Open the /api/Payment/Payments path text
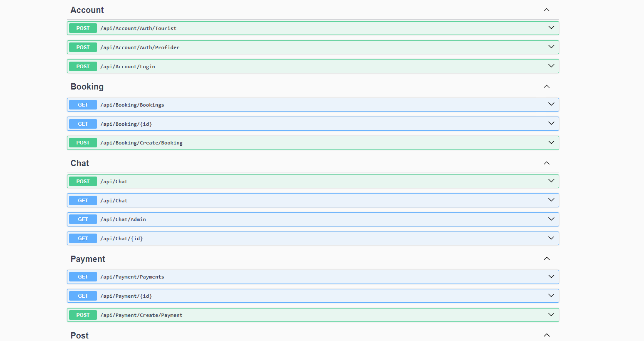This screenshot has width=644, height=341. click(x=132, y=277)
